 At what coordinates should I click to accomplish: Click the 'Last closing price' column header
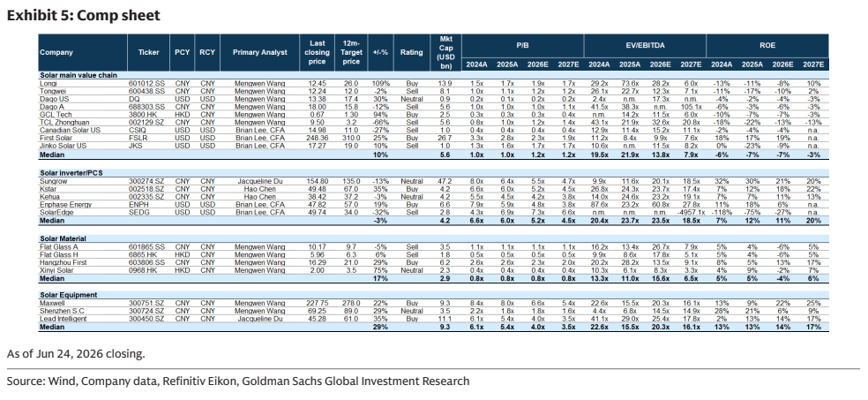pyautogui.click(x=318, y=52)
